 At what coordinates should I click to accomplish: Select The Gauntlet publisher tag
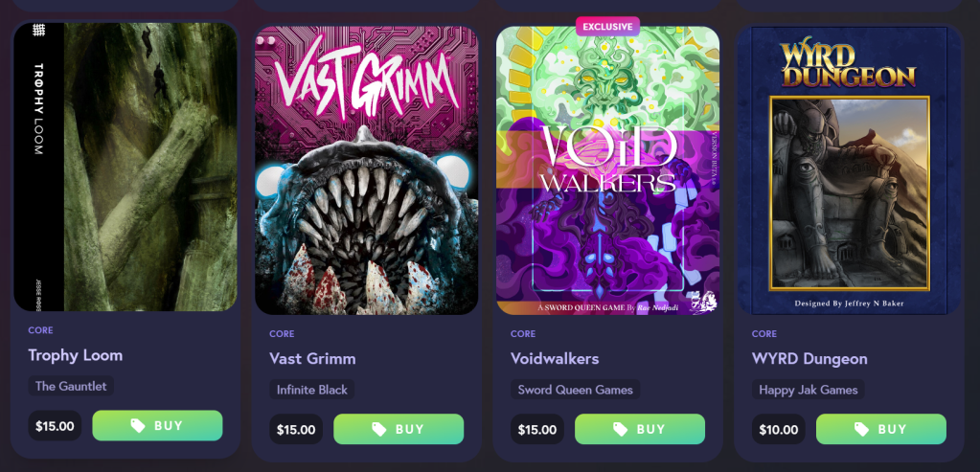click(71, 386)
